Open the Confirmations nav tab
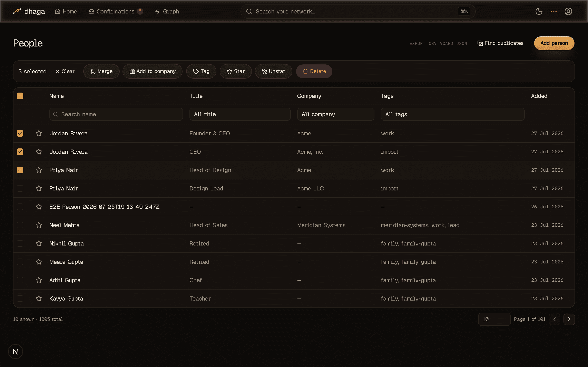 click(x=116, y=11)
